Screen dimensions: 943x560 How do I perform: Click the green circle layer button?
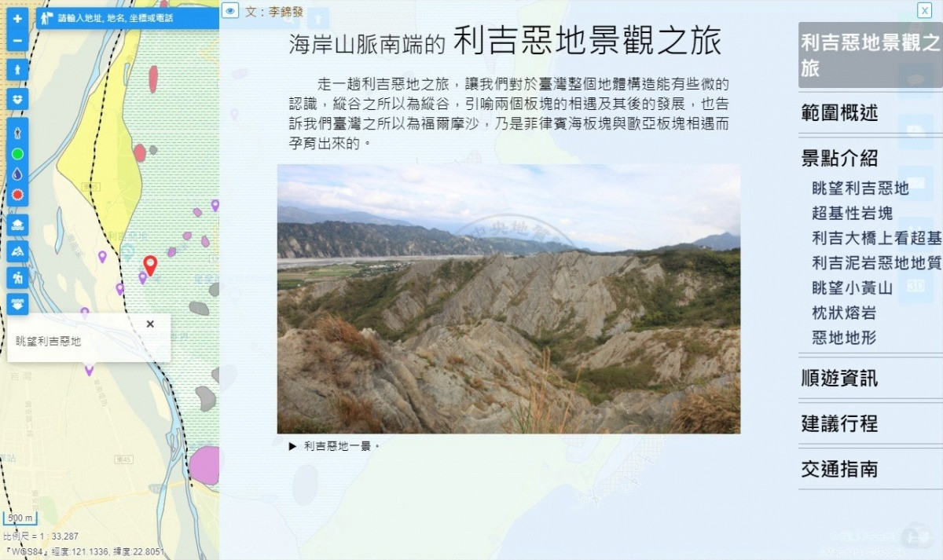click(x=17, y=154)
